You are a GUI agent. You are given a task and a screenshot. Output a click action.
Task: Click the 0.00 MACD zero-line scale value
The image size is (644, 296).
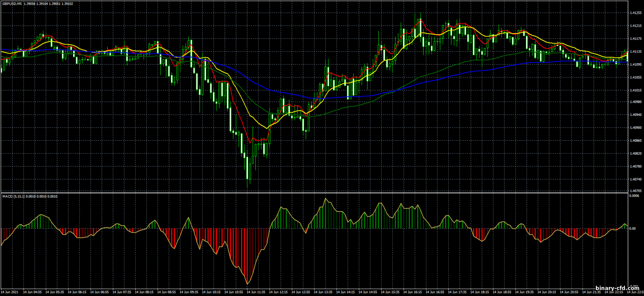632,229
